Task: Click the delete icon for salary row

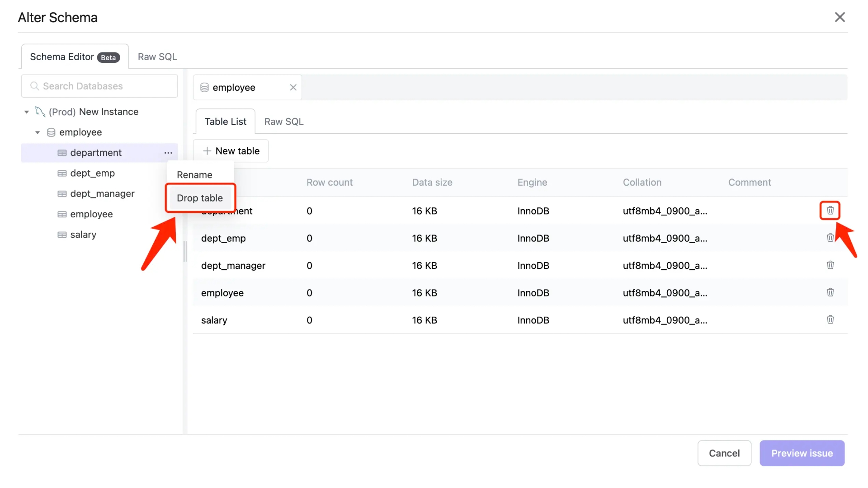Action: (830, 319)
